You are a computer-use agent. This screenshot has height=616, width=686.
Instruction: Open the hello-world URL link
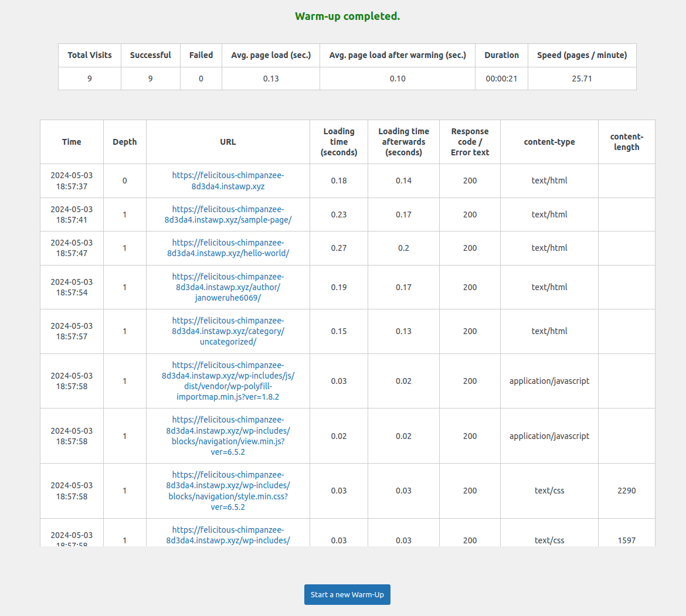pyautogui.click(x=228, y=248)
